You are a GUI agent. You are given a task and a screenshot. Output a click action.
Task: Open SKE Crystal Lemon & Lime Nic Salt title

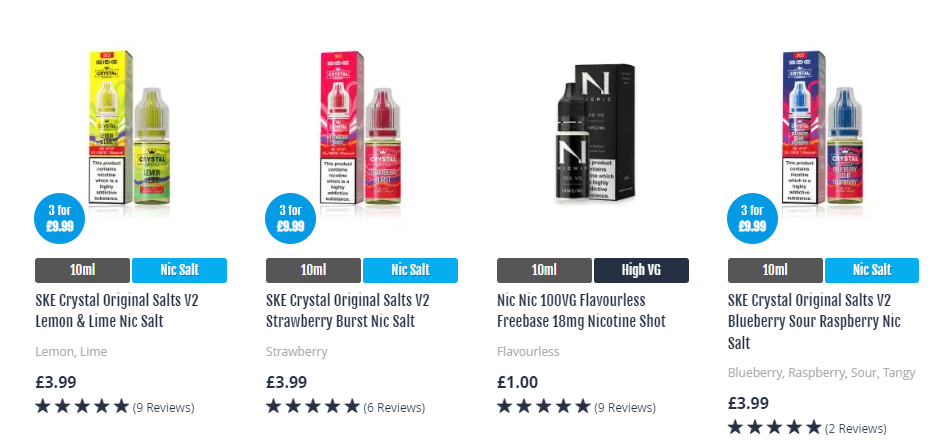117,310
